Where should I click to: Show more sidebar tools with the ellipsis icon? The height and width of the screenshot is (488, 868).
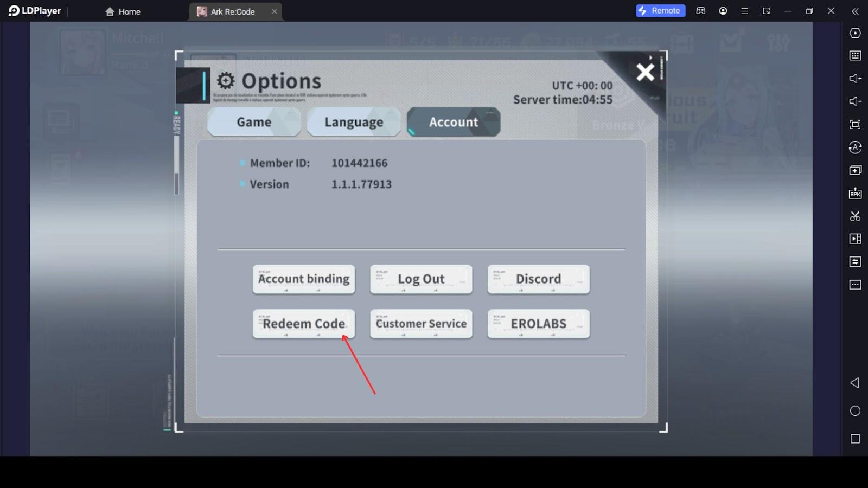[x=855, y=285]
